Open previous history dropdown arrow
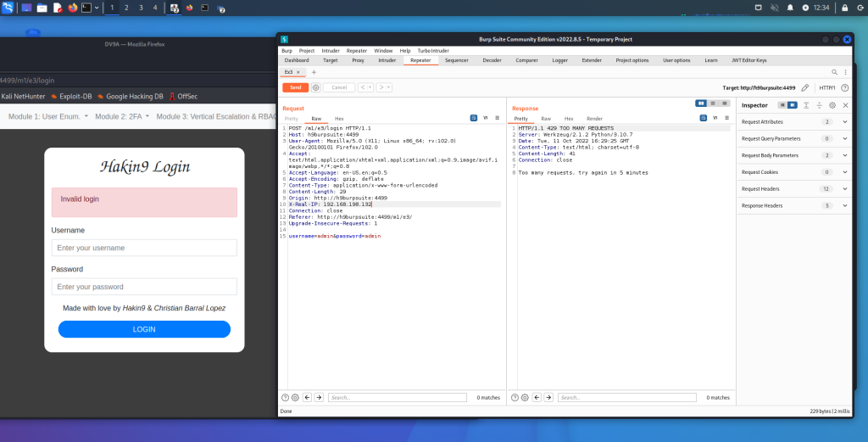 [x=370, y=87]
